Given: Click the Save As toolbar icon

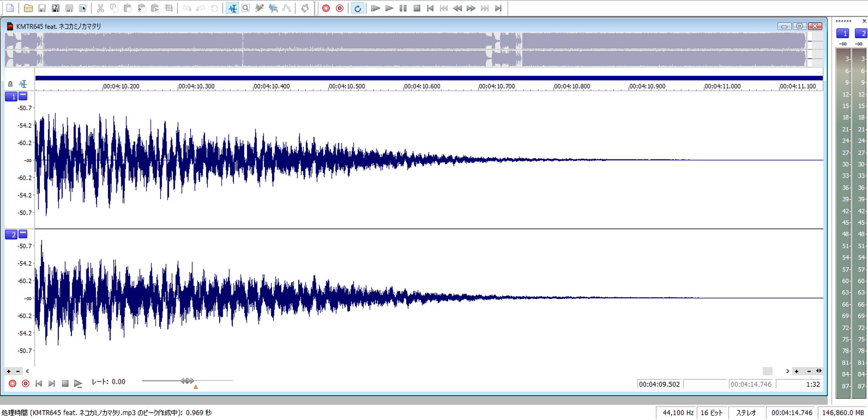Looking at the screenshot, I should [56, 8].
